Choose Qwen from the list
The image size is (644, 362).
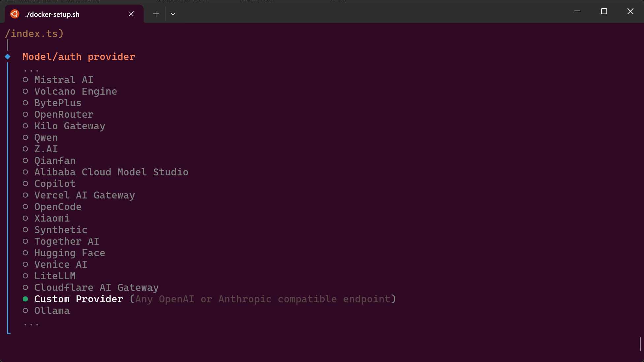click(40, 137)
